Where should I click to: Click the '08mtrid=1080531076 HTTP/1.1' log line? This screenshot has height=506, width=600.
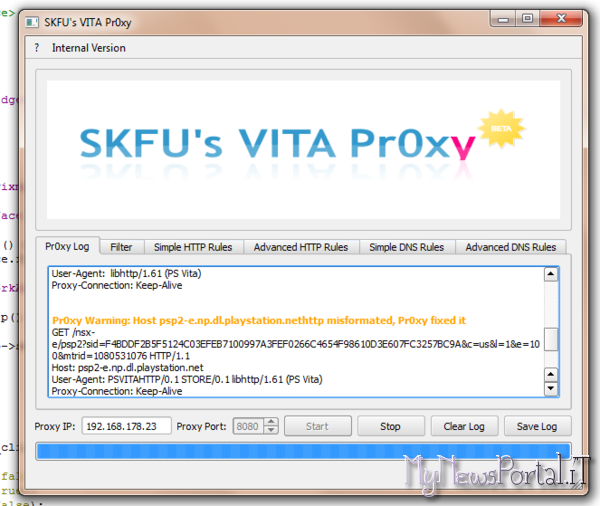tap(121, 356)
